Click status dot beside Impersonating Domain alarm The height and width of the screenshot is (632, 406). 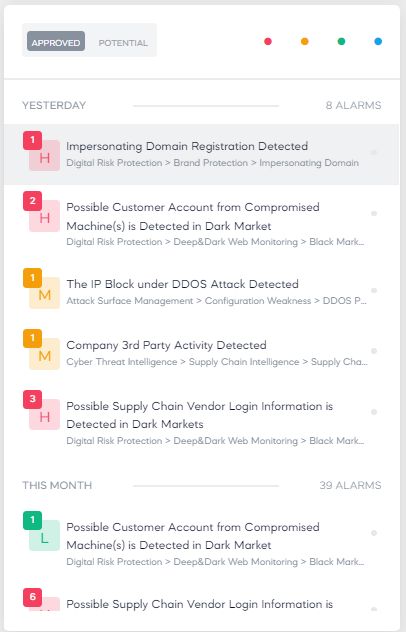374,153
